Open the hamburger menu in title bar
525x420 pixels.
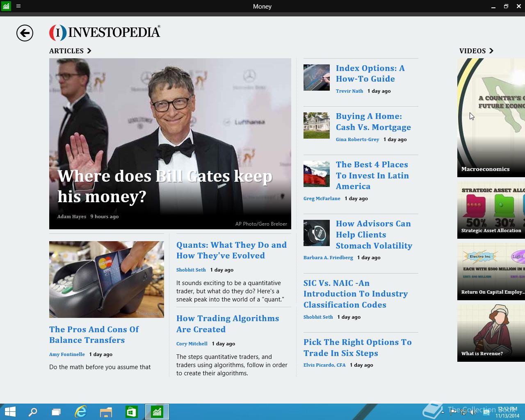tap(18, 6)
